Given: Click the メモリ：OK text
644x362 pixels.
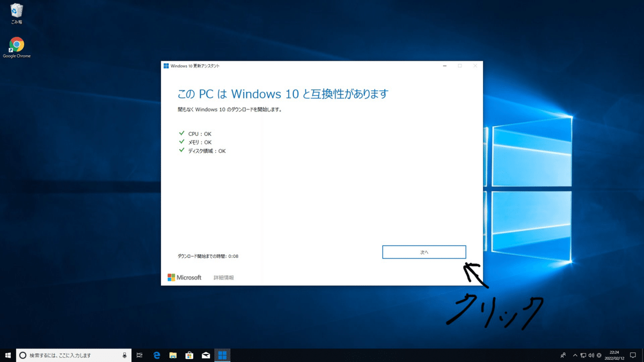Looking at the screenshot, I should (200, 142).
